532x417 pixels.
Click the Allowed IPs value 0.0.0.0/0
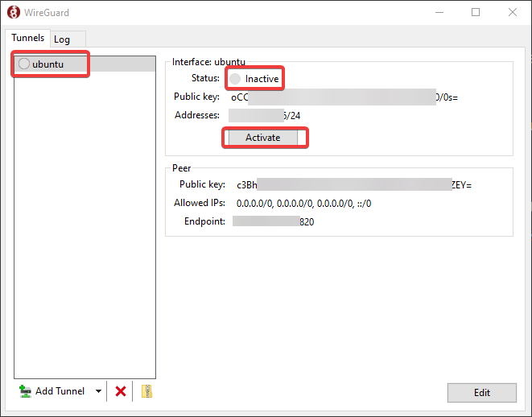303,204
